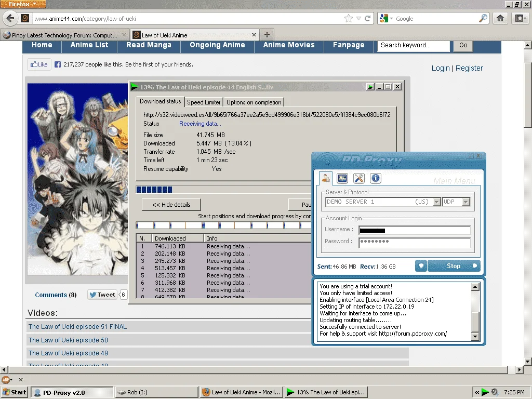The height and width of the screenshot is (399, 532).
Task: Switch to the Speed Limiter tab
Action: [204, 102]
